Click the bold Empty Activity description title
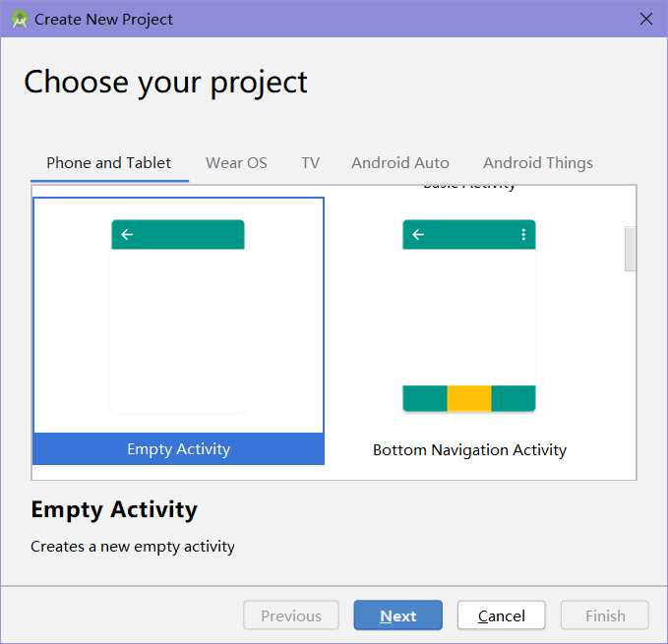This screenshot has width=668, height=644. click(x=114, y=510)
